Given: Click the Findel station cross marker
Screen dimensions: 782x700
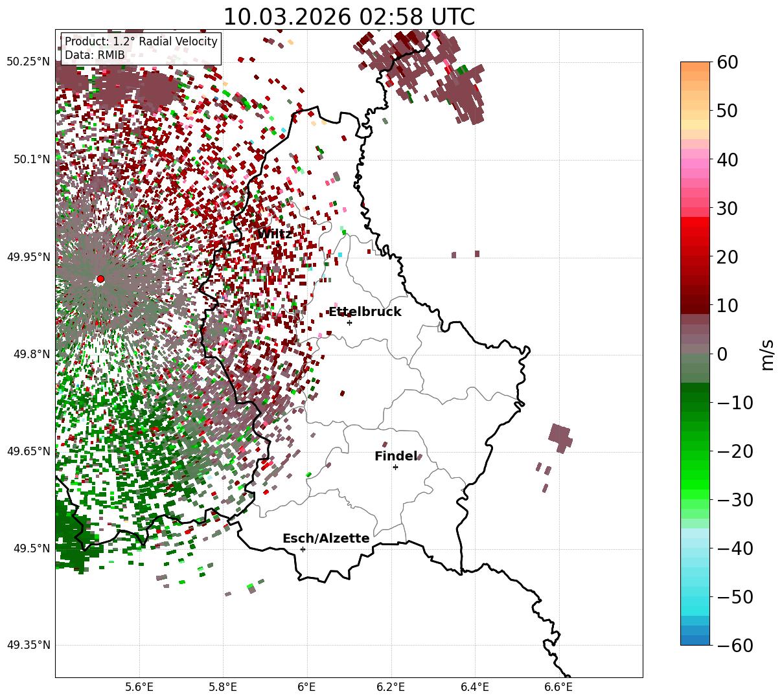Looking at the screenshot, I should click(x=395, y=467).
